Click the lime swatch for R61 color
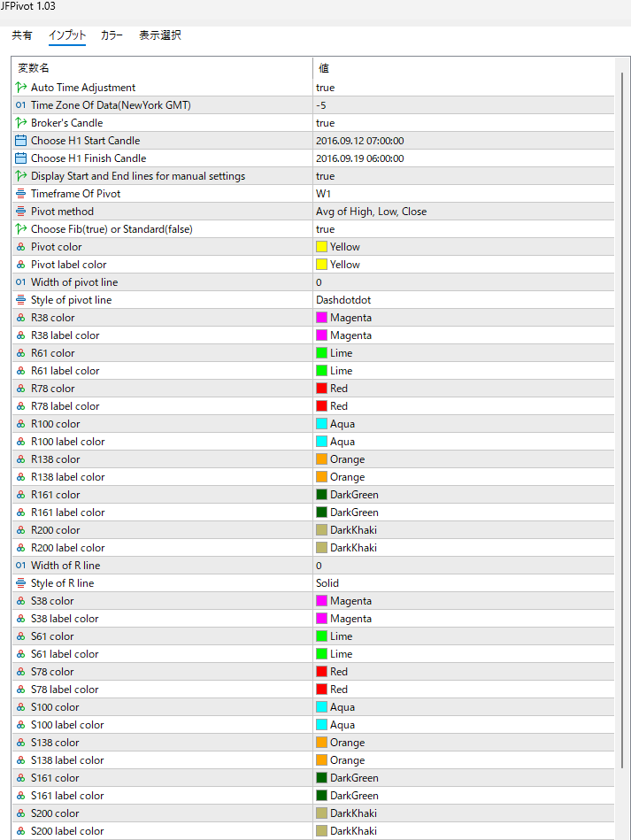The height and width of the screenshot is (840, 631). tap(321, 352)
